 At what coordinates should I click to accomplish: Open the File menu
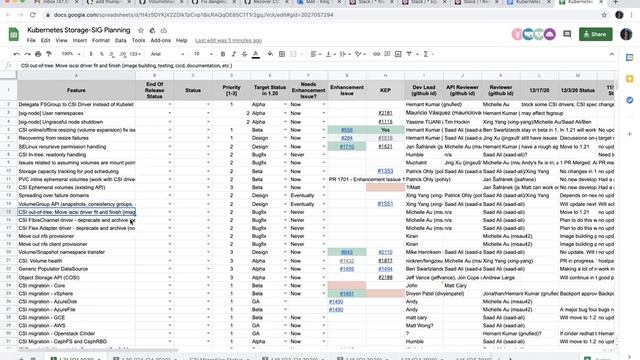[31, 40]
